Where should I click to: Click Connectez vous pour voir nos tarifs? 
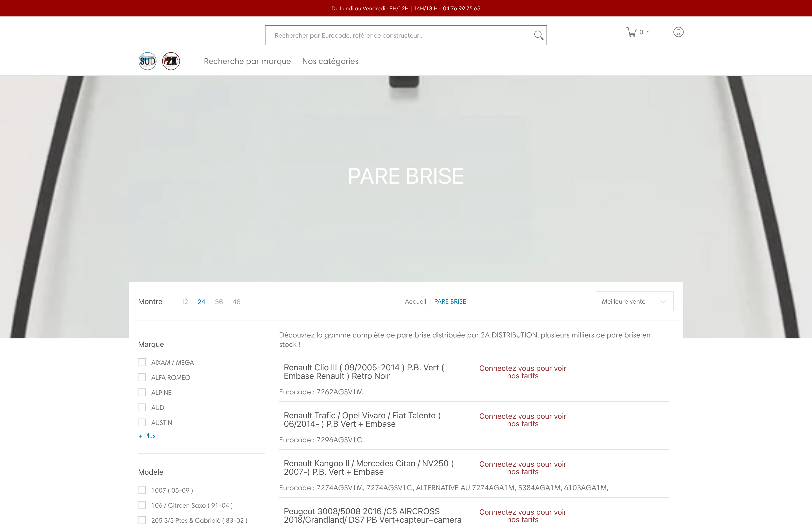point(523,372)
